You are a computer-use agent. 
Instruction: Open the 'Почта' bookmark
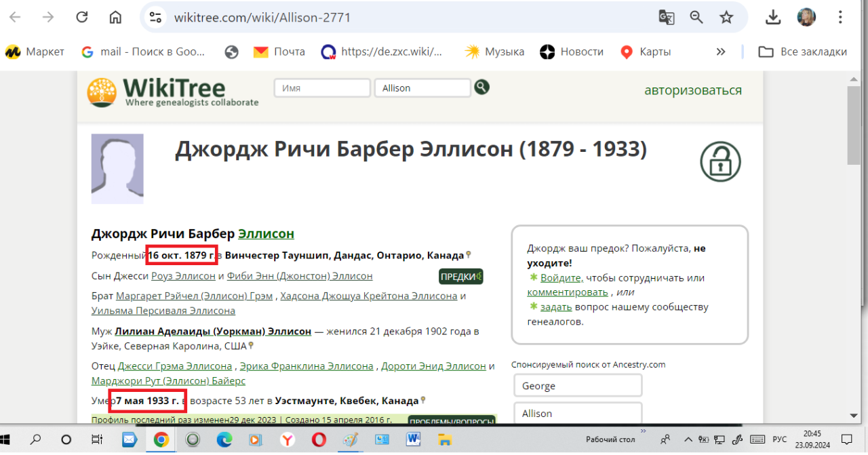[279, 52]
